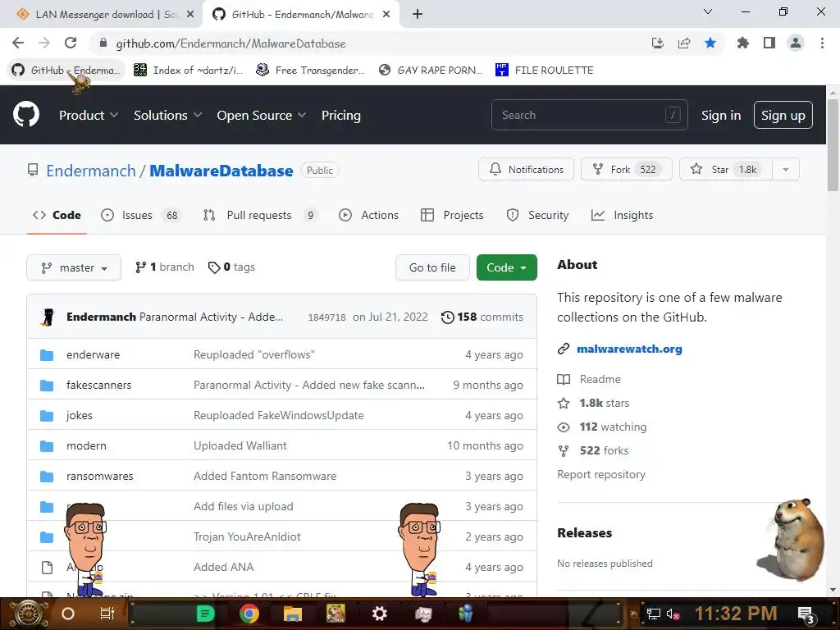
Task: Open the "Trojan YouAreAnIdiot" commit message
Action: point(247,536)
